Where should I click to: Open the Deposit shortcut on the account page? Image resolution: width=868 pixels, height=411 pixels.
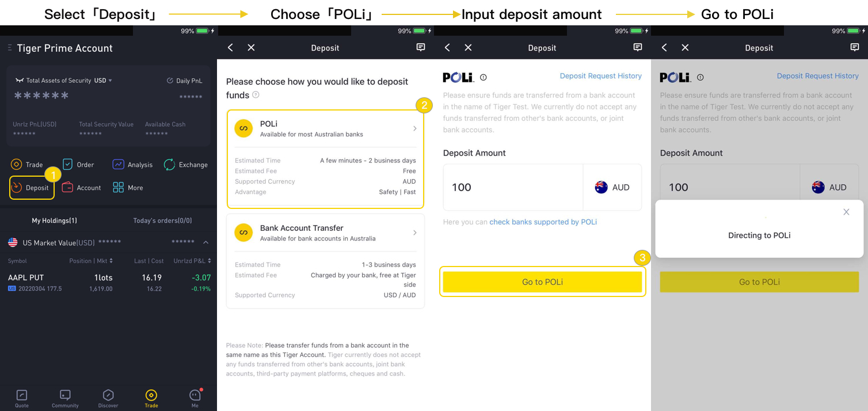(32, 188)
